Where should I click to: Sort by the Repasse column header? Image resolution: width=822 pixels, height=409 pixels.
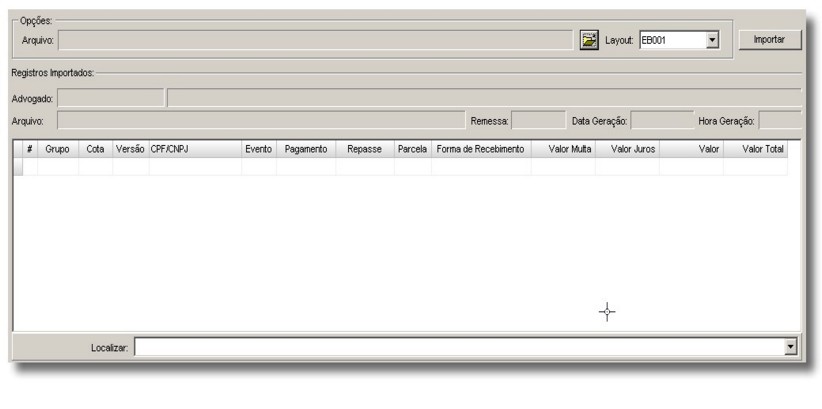[365, 149]
